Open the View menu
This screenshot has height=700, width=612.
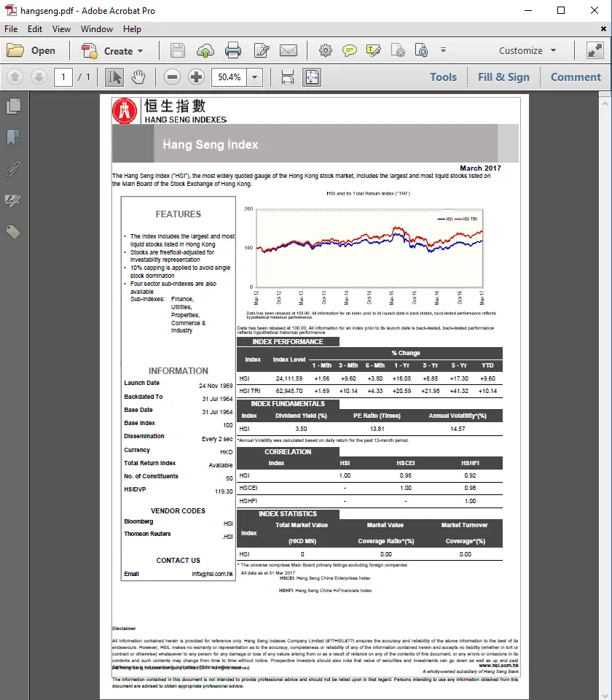pyautogui.click(x=61, y=29)
